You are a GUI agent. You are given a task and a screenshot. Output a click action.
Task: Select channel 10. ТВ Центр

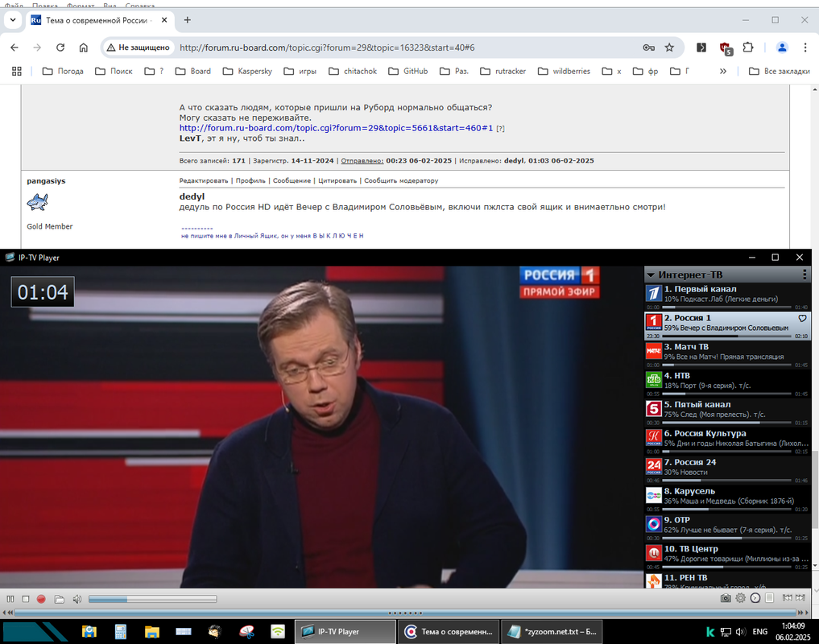coord(727,556)
